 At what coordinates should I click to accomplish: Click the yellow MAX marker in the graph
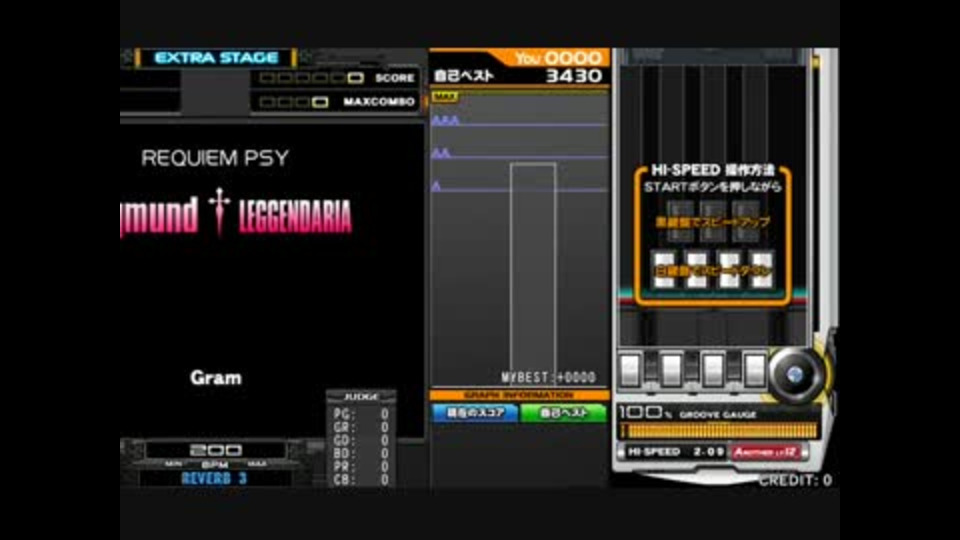(445, 97)
